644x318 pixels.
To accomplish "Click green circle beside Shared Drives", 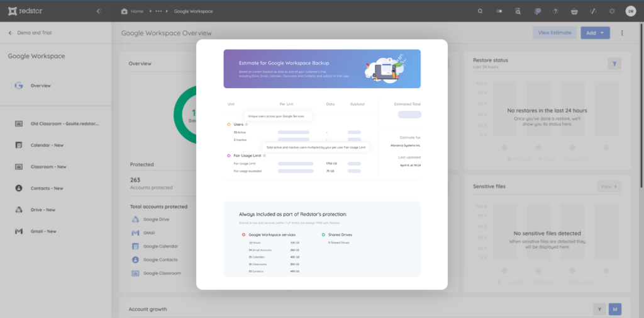I will coord(323,235).
